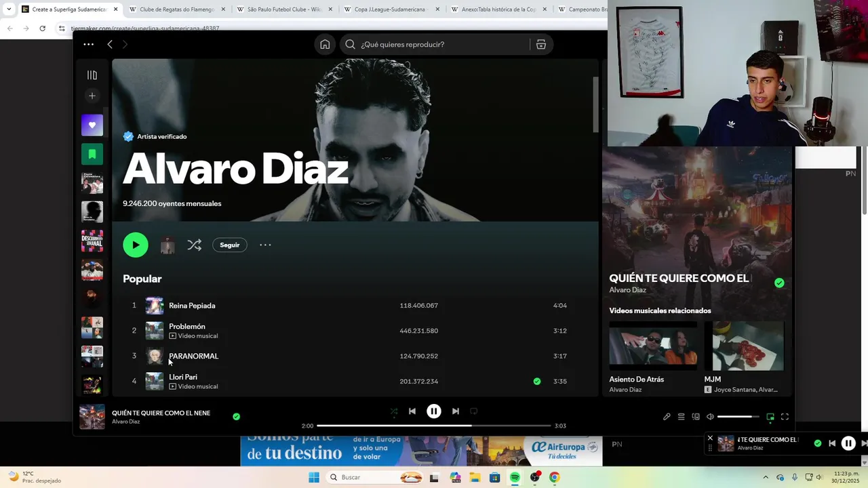The width and height of the screenshot is (868, 488).
Task: Open the browser tab list dropdown
Action: pyautogui.click(x=9, y=9)
